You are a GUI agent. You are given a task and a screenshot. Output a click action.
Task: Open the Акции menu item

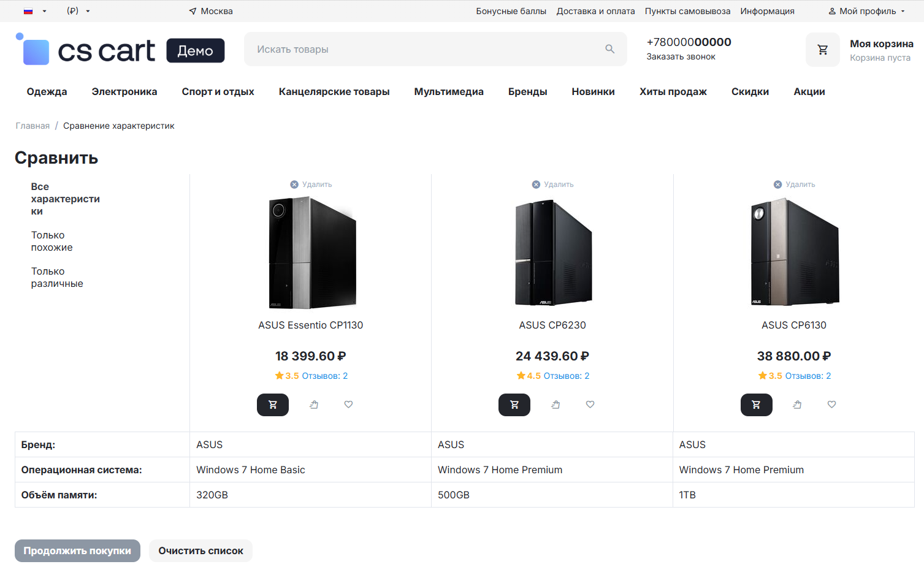click(x=809, y=91)
